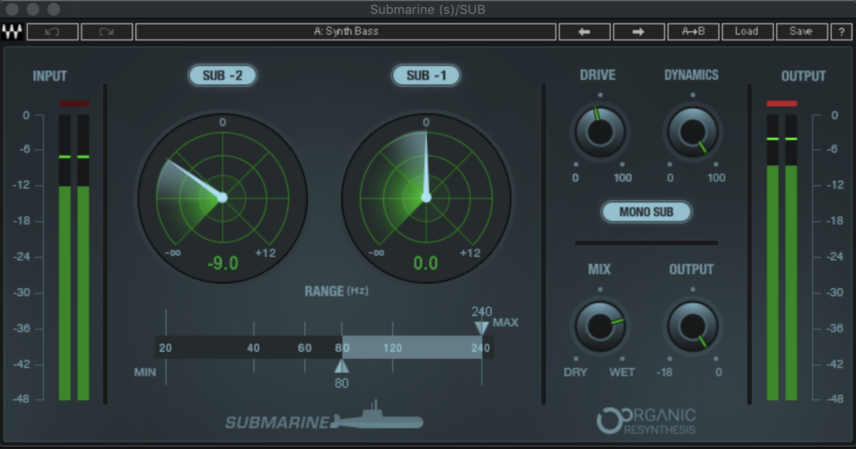
Task: Click the Waves logo icon
Action: (11, 32)
